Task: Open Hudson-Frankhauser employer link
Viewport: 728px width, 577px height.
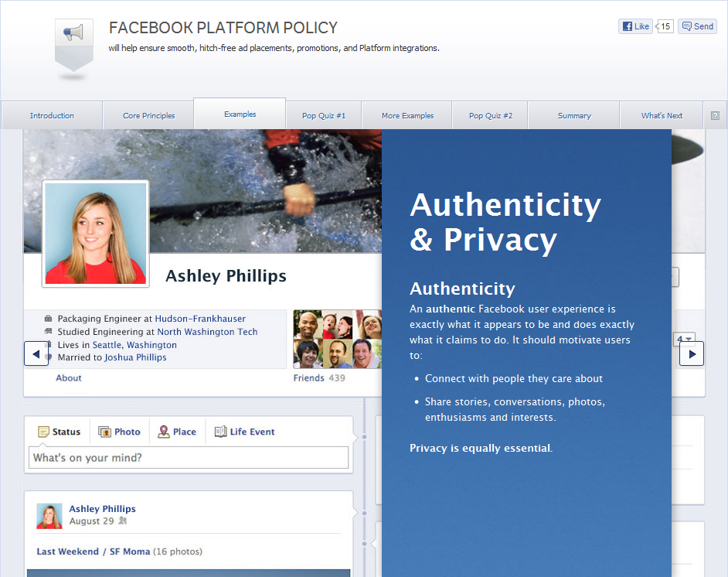Action: tap(200, 319)
